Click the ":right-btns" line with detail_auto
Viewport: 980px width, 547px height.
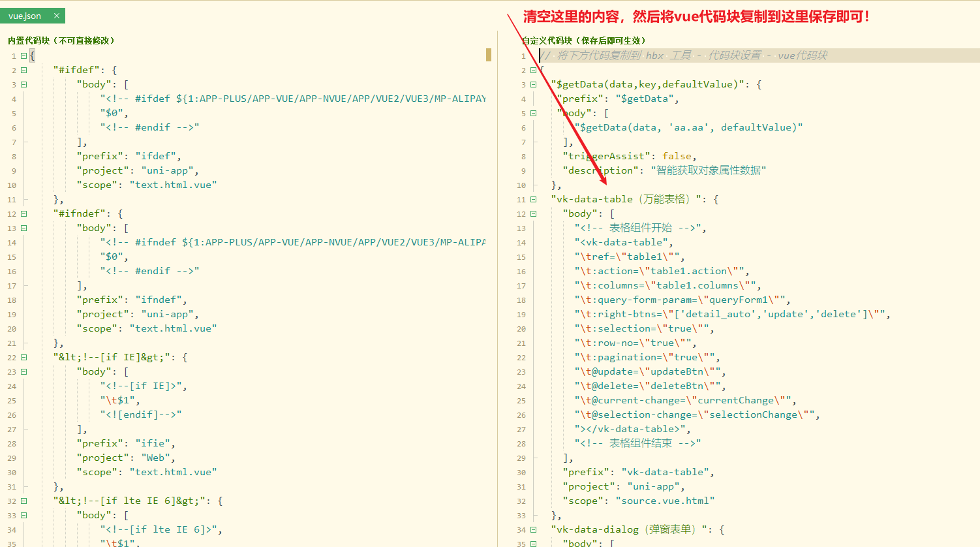click(x=732, y=314)
